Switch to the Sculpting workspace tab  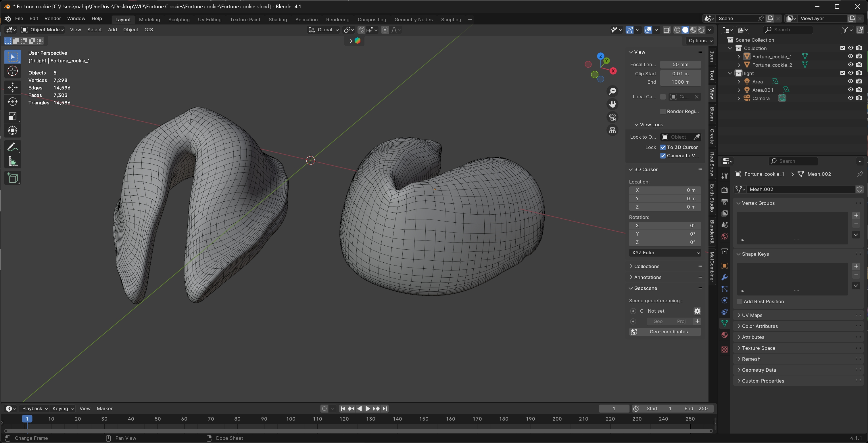(178, 20)
